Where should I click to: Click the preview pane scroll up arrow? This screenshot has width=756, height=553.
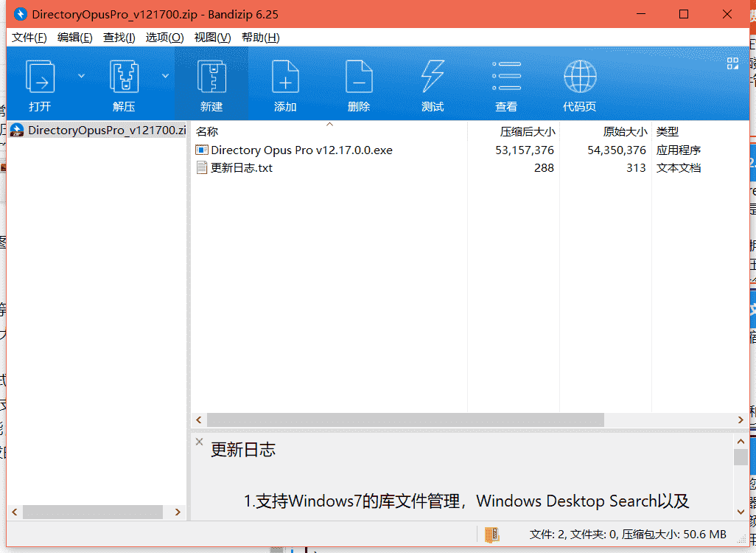tap(741, 441)
